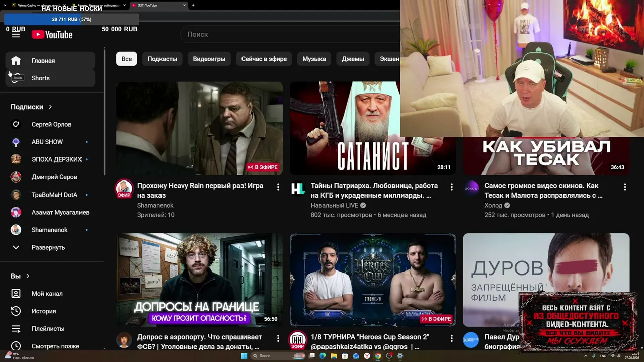Click the Windows taskbar Поиск search box
The image size is (644, 362).
[x=277, y=356]
